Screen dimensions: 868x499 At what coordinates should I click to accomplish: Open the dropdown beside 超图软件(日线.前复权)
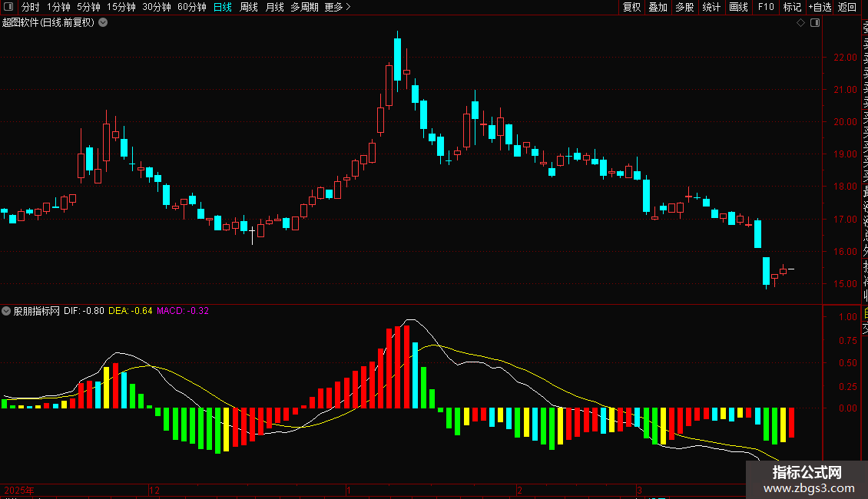(x=103, y=23)
